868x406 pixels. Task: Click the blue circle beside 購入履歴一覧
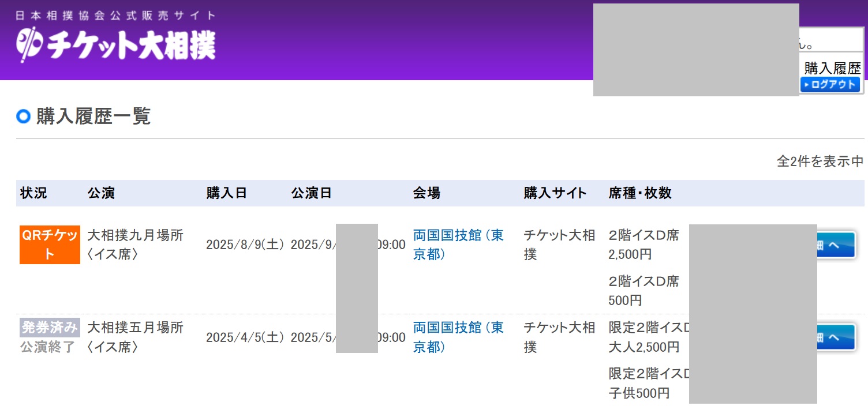[x=23, y=116]
